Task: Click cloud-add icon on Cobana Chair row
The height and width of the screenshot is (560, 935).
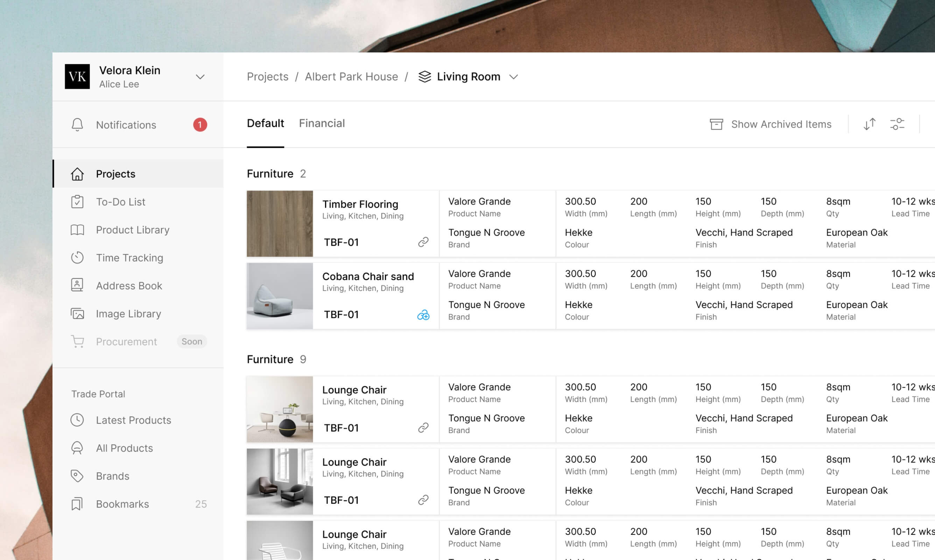Action: (423, 315)
